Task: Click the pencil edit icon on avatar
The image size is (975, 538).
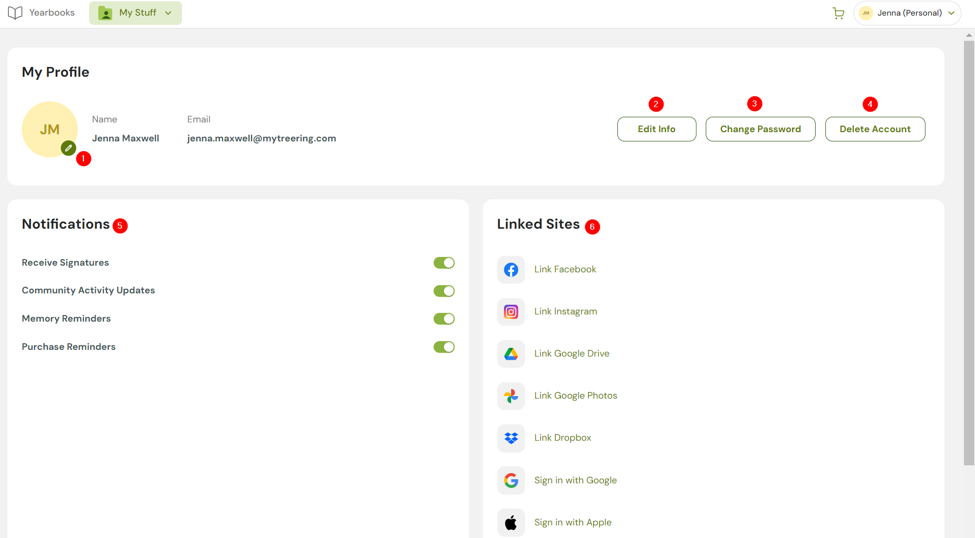Action: coord(68,148)
